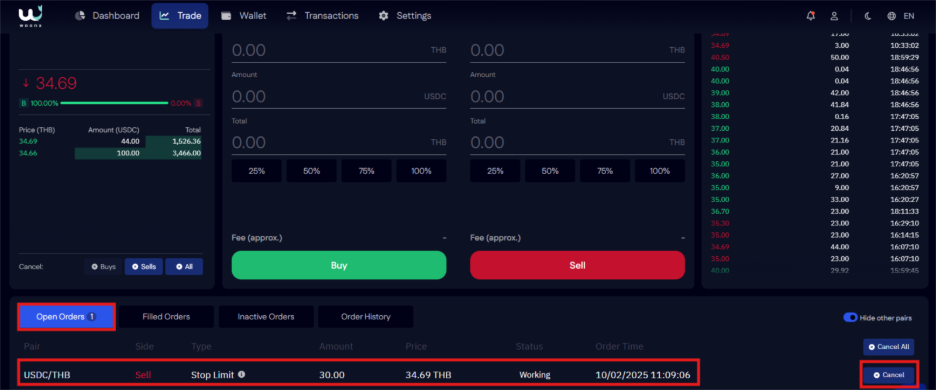Select 25% in the Sell panel
This screenshot has width=936, height=390.
point(495,171)
